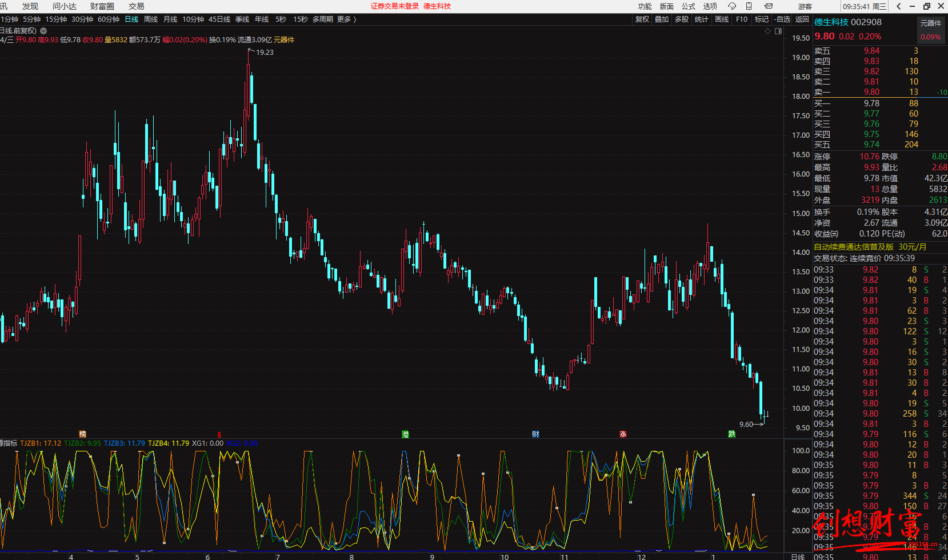This screenshot has height=560, width=948.
Task: Click the 19.23 high price label on chart
Action: tap(265, 52)
